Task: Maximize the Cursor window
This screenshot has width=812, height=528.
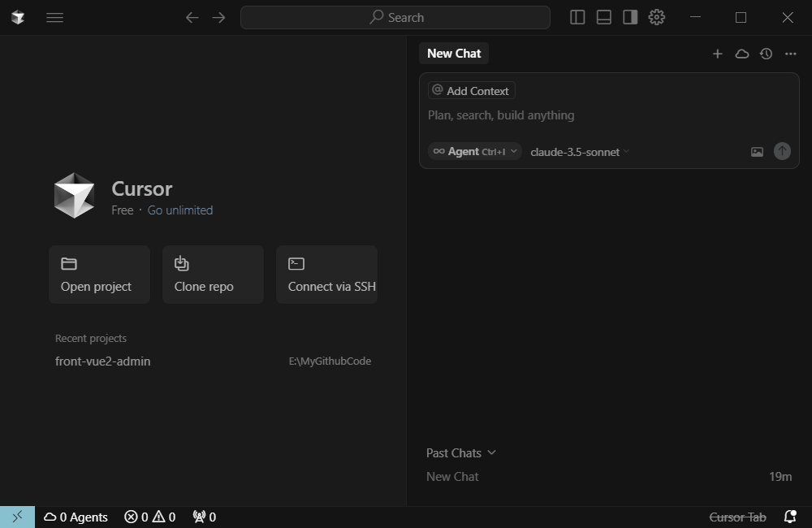Action: click(x=741, y=18)
